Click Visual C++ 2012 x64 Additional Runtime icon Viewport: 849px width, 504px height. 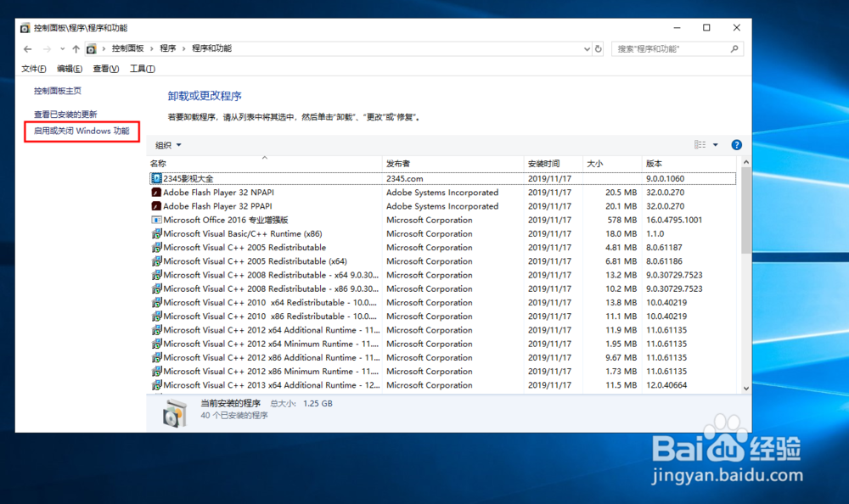156,330
